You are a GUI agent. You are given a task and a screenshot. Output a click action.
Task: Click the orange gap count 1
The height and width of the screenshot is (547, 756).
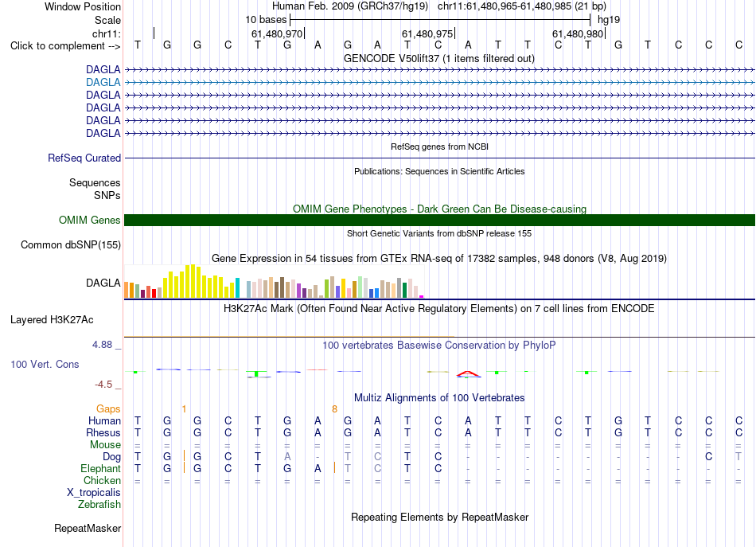point(184,409)
